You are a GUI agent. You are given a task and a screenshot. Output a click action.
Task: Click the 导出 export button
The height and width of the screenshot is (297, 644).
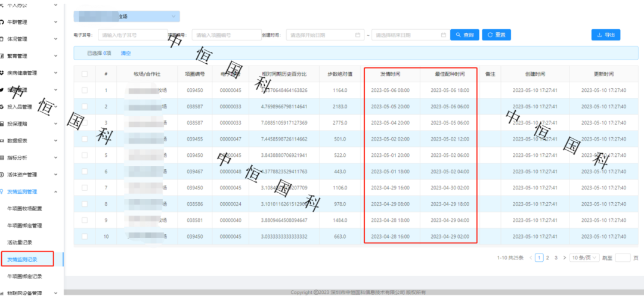[x=606, y=35]
